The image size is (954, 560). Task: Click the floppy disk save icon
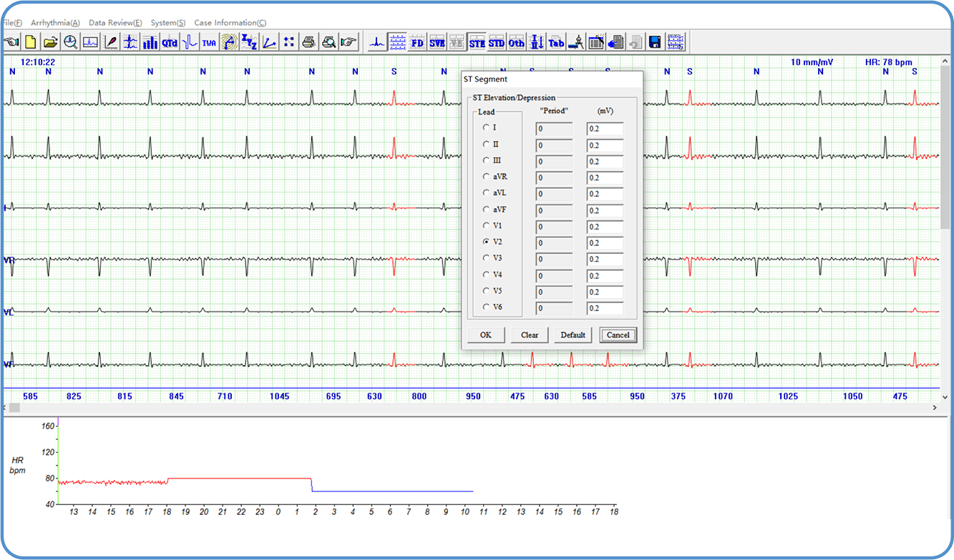pos(654,42)
